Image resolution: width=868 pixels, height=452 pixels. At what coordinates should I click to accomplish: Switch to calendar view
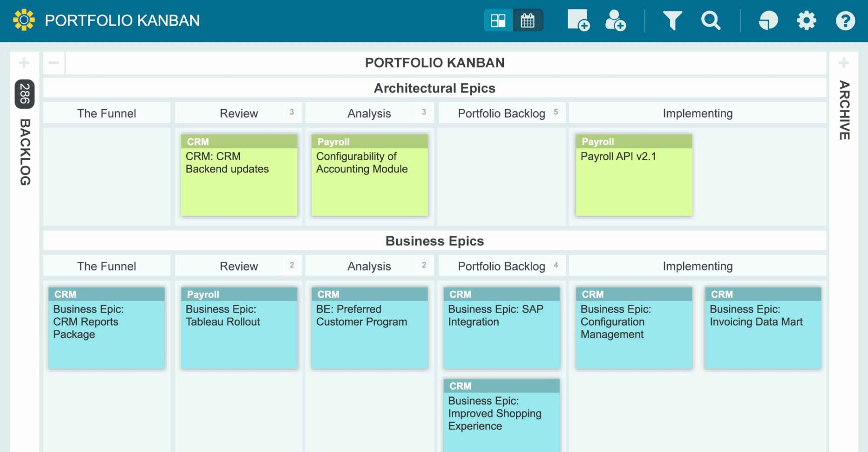[529, 20]
